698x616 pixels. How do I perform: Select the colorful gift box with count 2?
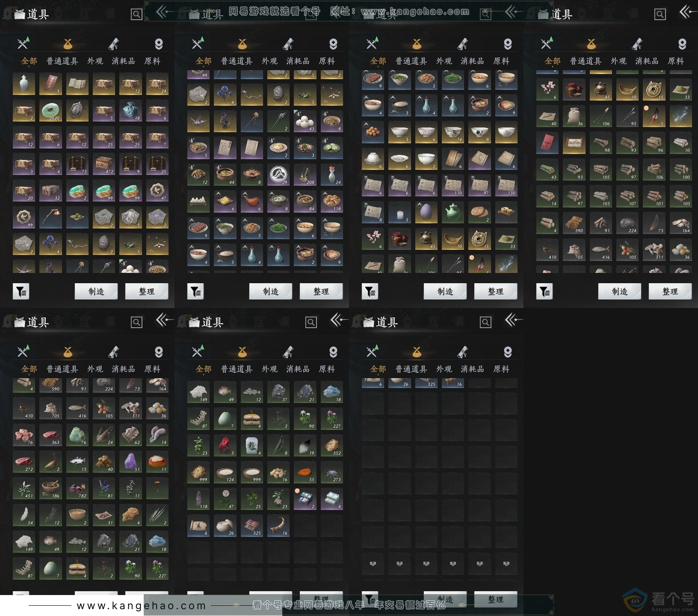305,499
